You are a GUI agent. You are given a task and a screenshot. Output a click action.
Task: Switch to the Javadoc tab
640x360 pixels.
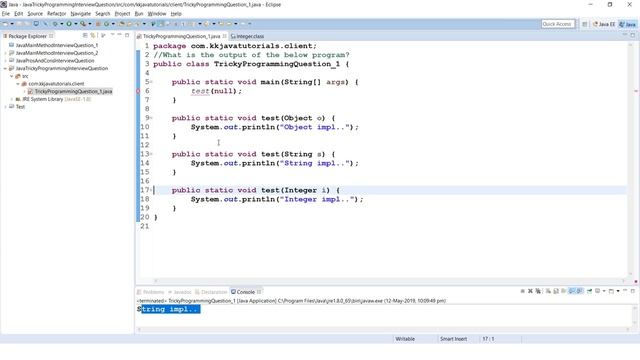coord(180,292)
